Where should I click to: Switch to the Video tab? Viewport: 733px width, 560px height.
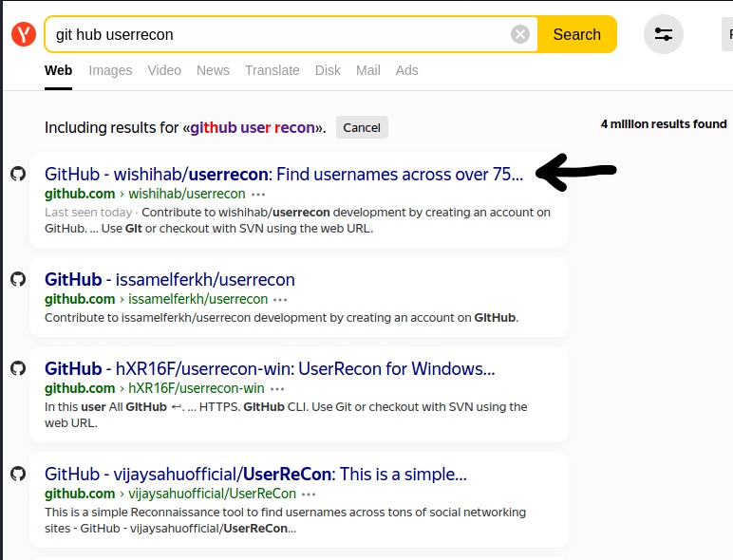tap(164, 70)
